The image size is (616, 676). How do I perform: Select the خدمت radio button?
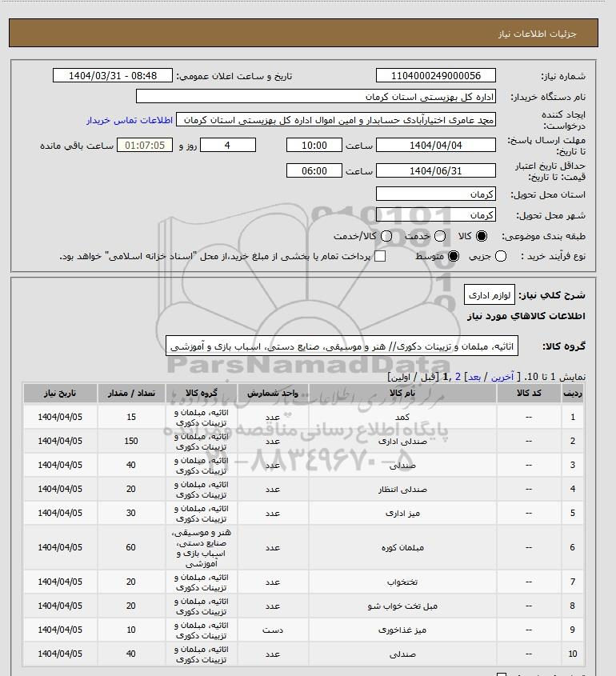(440, 236)
